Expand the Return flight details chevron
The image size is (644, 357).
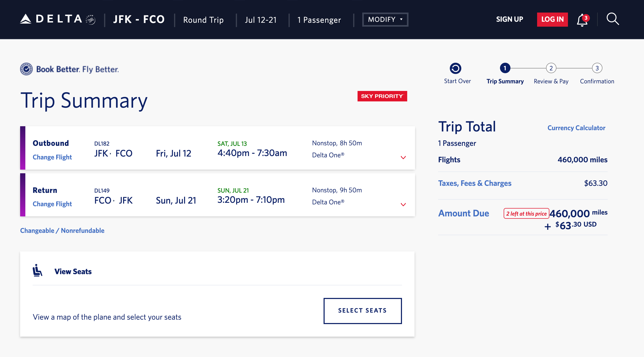[x=404, y=205]
